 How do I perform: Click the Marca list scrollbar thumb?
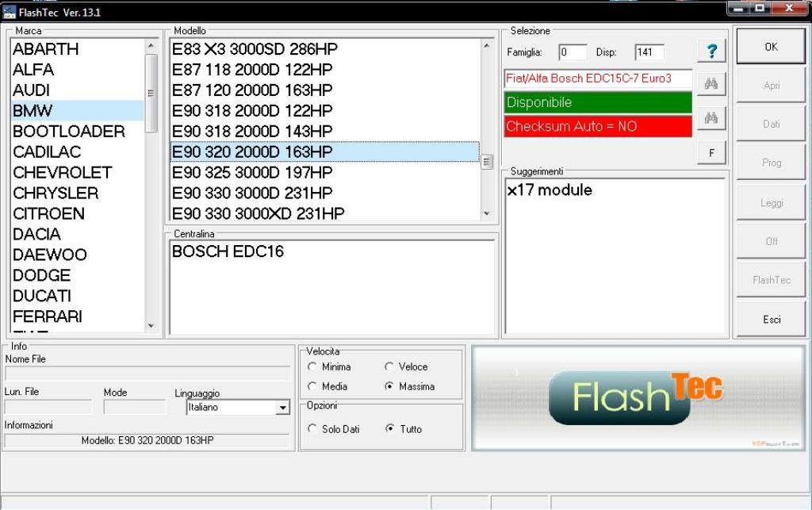coord(151,94)
